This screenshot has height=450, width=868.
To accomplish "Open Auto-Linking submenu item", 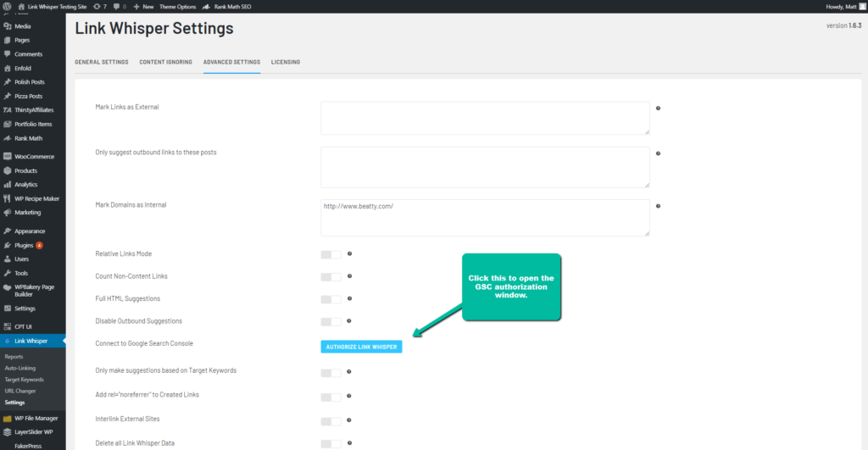I will click(20, 368).
